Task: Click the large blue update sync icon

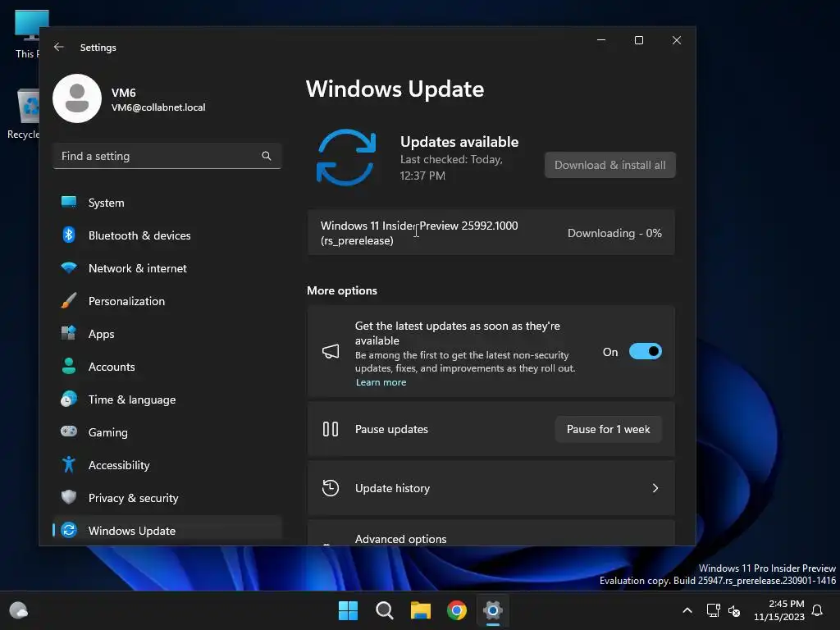Action: (x=346, y=157)
